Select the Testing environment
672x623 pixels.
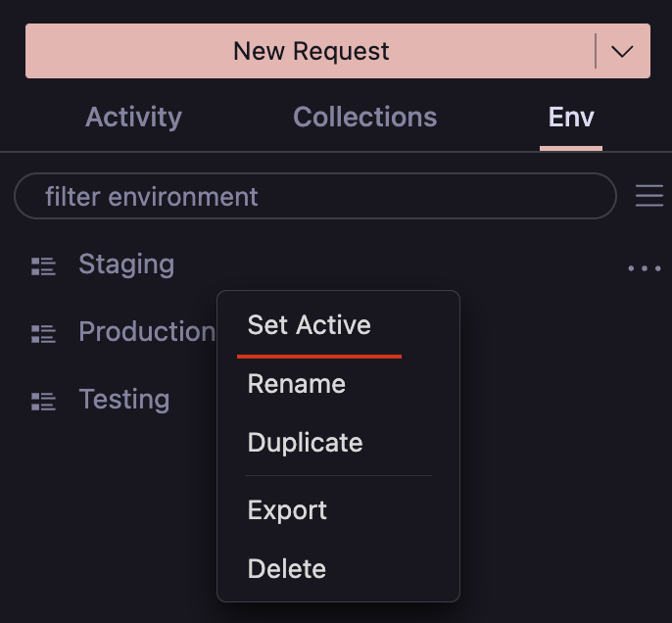[x=124, y=400]
